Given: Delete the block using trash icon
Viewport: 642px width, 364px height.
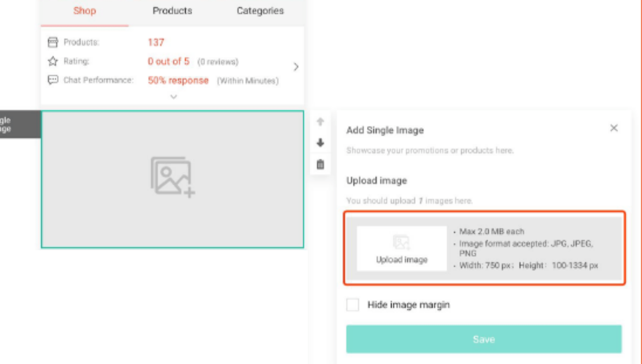Looking at the screenshot, I should coord(320,164).
